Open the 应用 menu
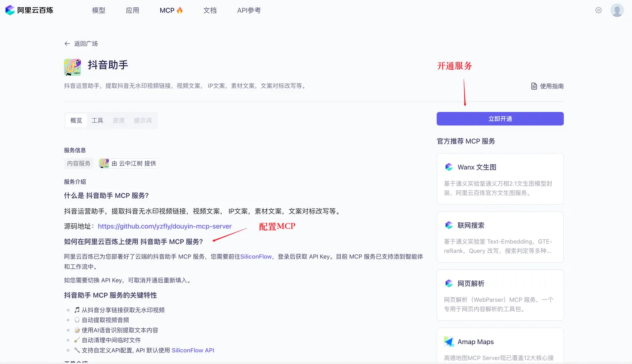This screenshot has width=632, height=364. [x=132, y=10]
